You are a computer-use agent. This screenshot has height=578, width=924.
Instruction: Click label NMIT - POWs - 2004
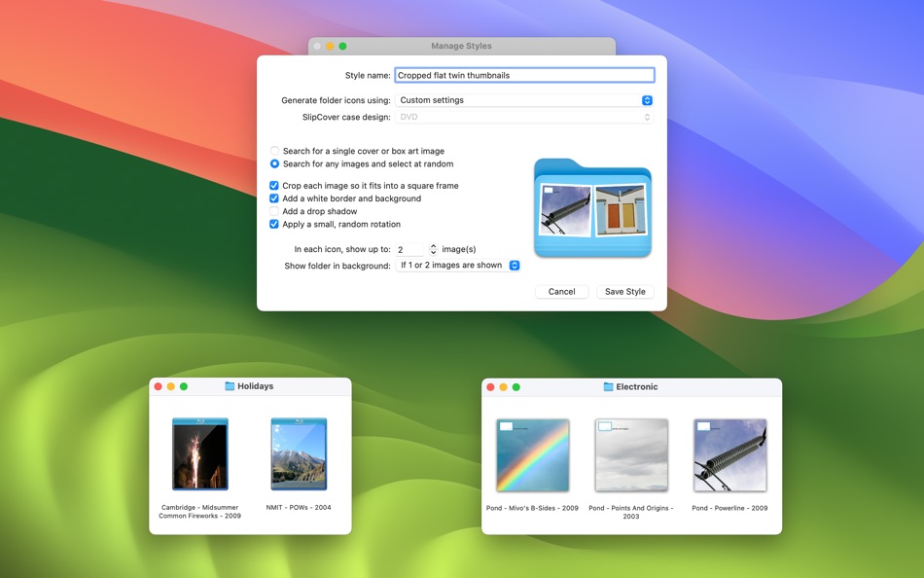pyautogui.click(x=299, y=507)
